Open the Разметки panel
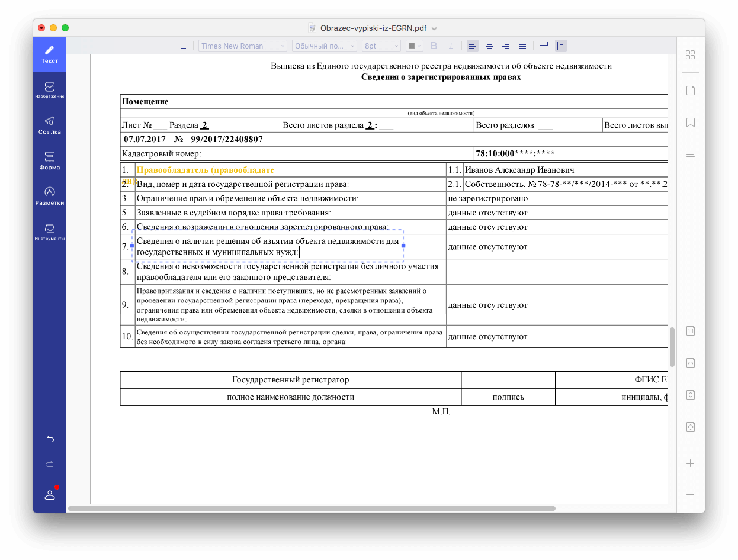 [50, 196]
